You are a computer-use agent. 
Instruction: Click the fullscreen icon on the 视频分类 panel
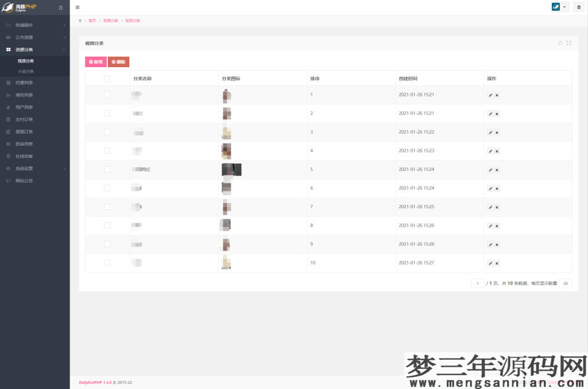pyautogui.click(x=569, y=42)
